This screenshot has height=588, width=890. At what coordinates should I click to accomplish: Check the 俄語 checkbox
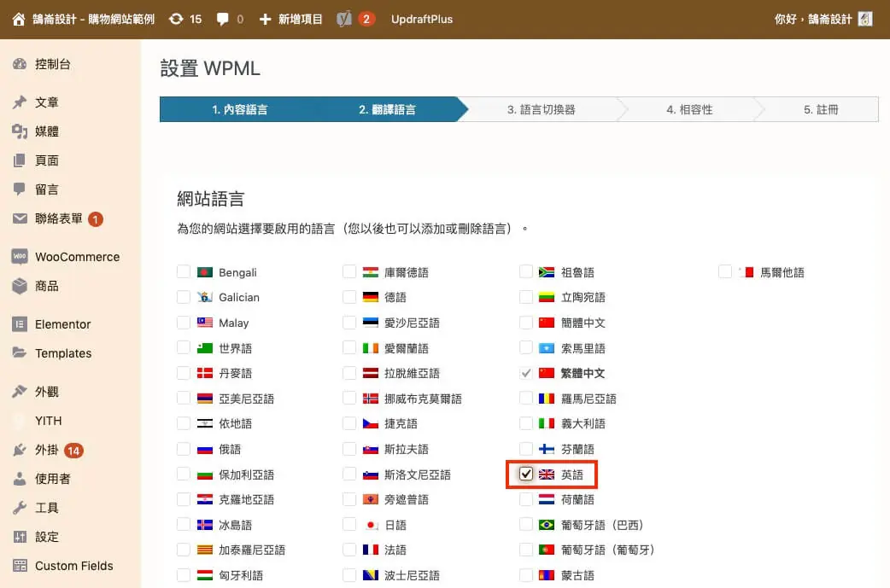(184, 449)
